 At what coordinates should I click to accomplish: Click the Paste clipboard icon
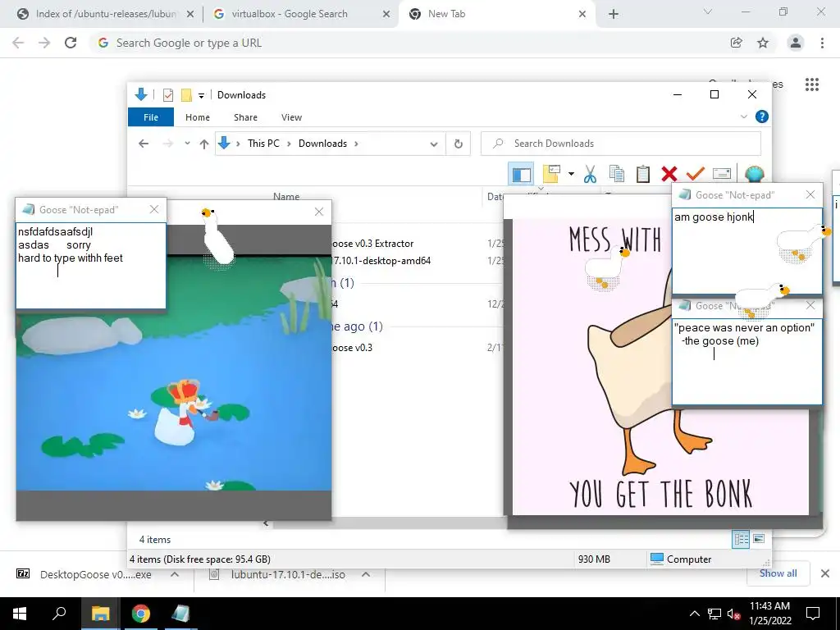point(643,174)
